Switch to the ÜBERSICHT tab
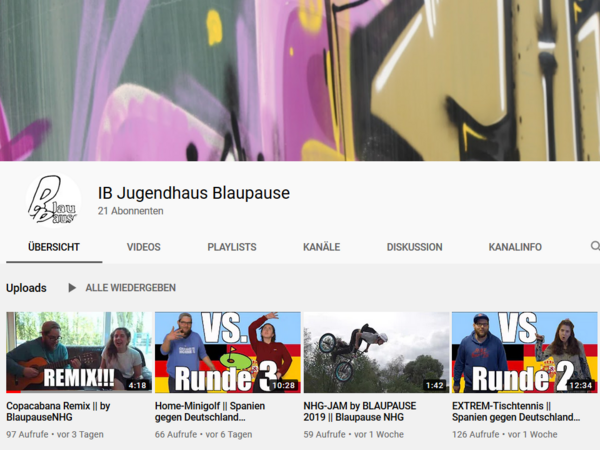Viewport: 600px width, 450px height. pos(54,247)
